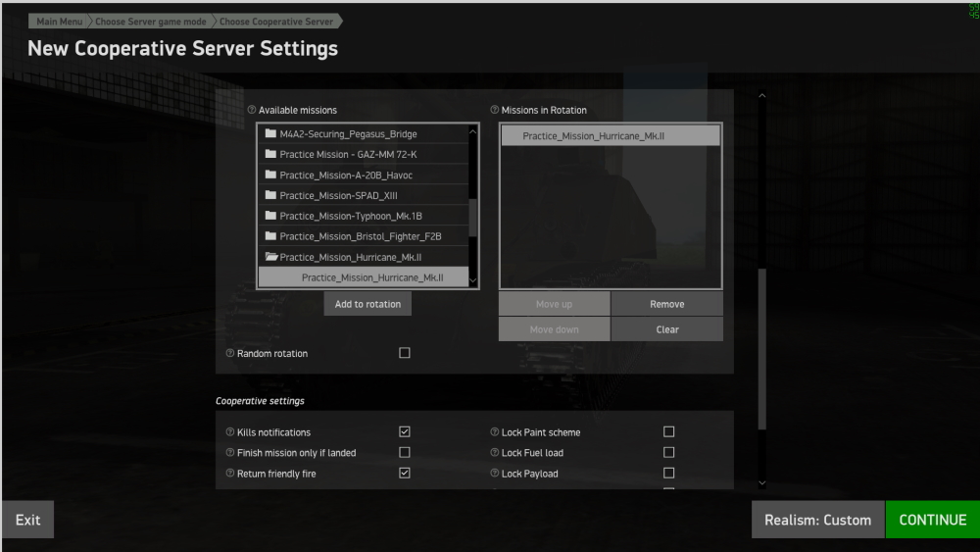Uncheck the Kills notifications checkbox
Image resolution: width=980 pixels, height=552 pixels.
click(x=405, y=431)
